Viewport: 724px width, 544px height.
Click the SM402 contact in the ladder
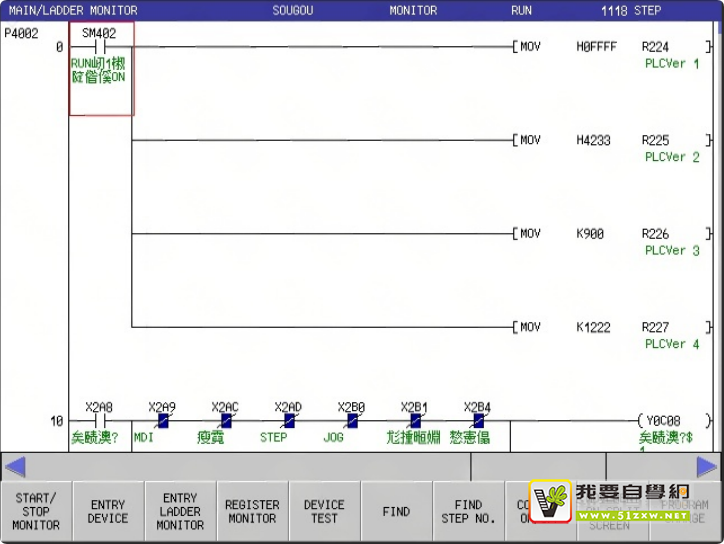[99, 47]
